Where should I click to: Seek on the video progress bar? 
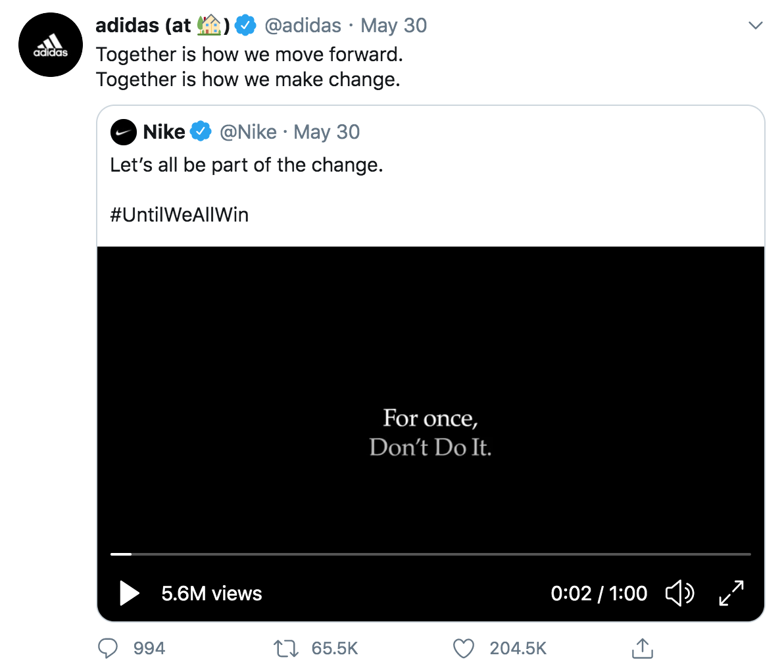tap(431, 554)
